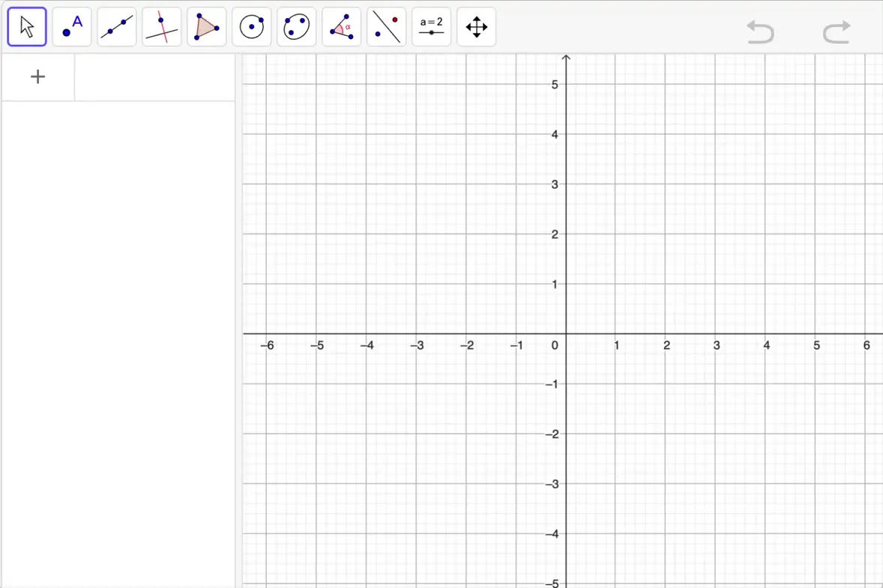Focus the empty algebra input field
This screenshot has width=883, height=588.
[x=154, y=76]
